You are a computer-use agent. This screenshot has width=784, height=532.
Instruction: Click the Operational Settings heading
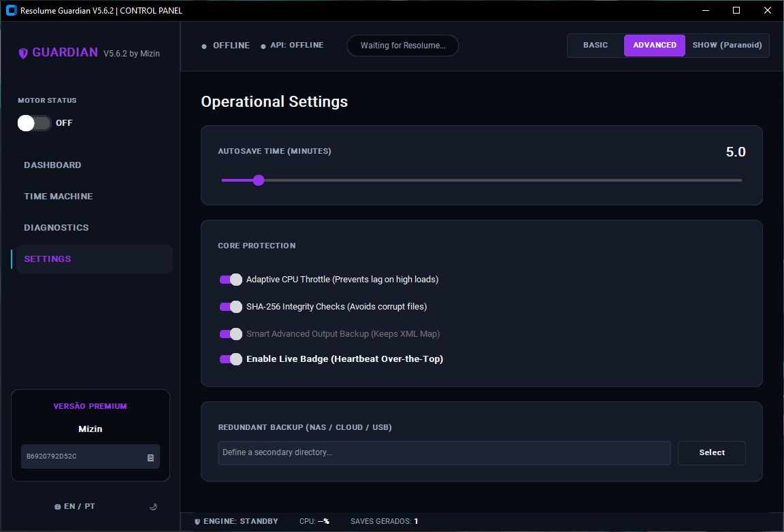[x=274, y=102]
